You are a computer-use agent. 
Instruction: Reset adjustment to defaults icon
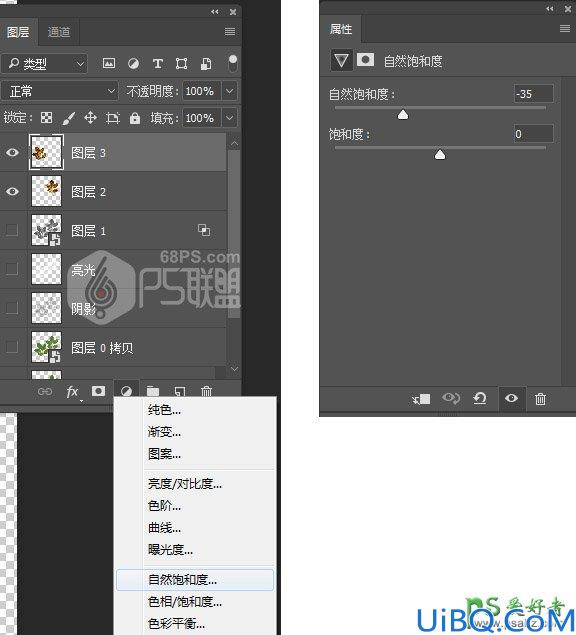pos(480,398)
